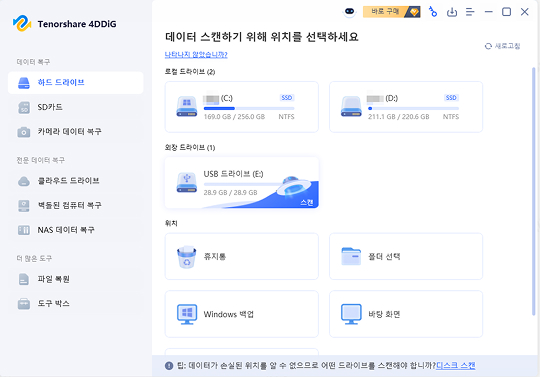Click the NAS icon in sidebar
This screenshot has width=540, height=377.
pyautogui.click(x=24, y=230)
